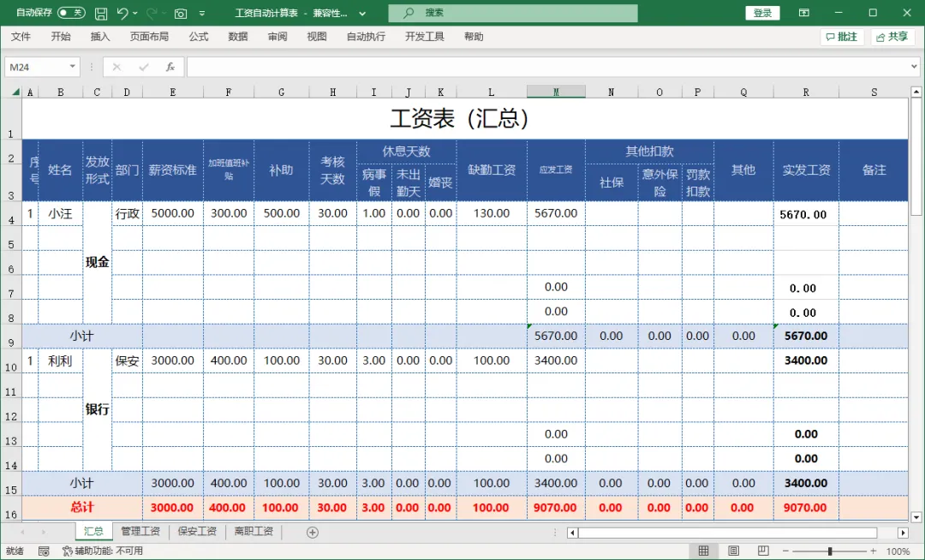
Task: Select row 9 header
Action: coord(11,336)
